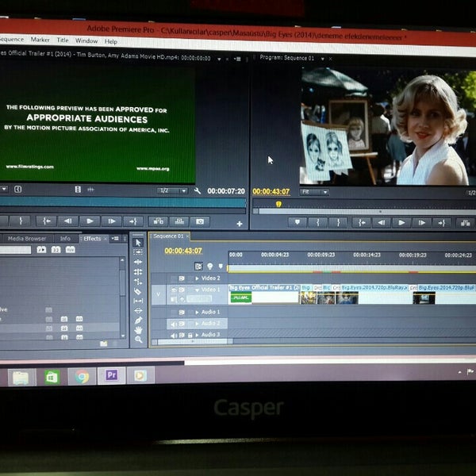Image resolution: width=476 pixels, height=476 pixels.
Task: Expand the Audio 1 track
Action: 198,312
